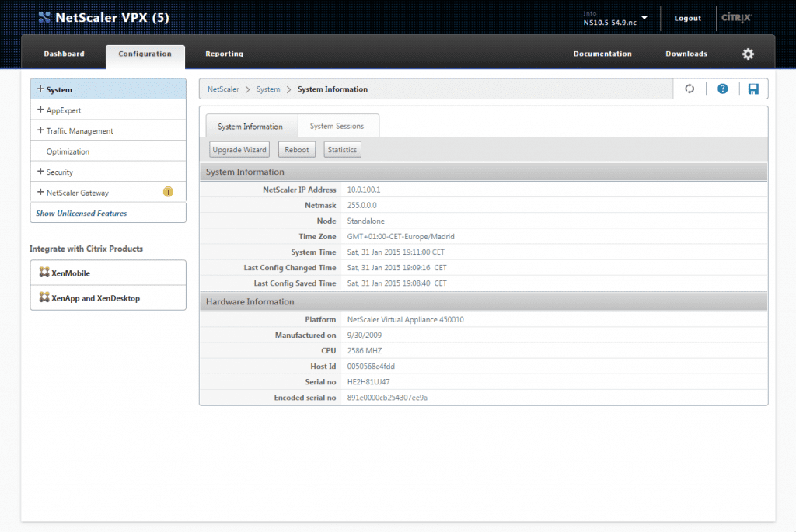Click the Upgrade Wizard button
This screenshot has width=796, height=532.
pos(239,149)
